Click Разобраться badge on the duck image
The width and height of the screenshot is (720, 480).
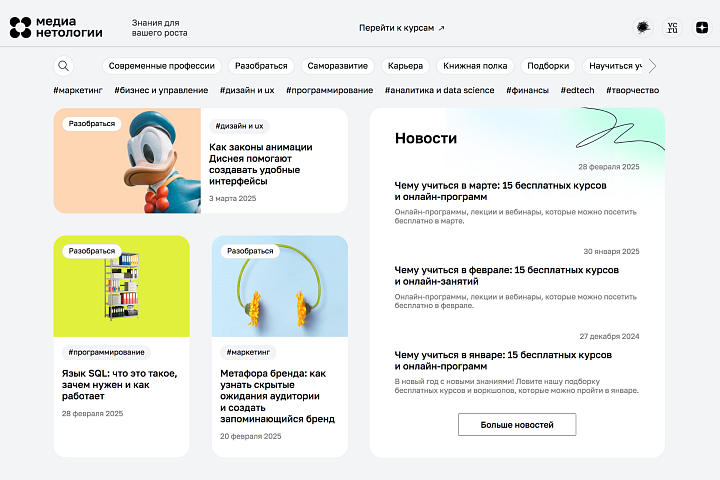point(92,124)
